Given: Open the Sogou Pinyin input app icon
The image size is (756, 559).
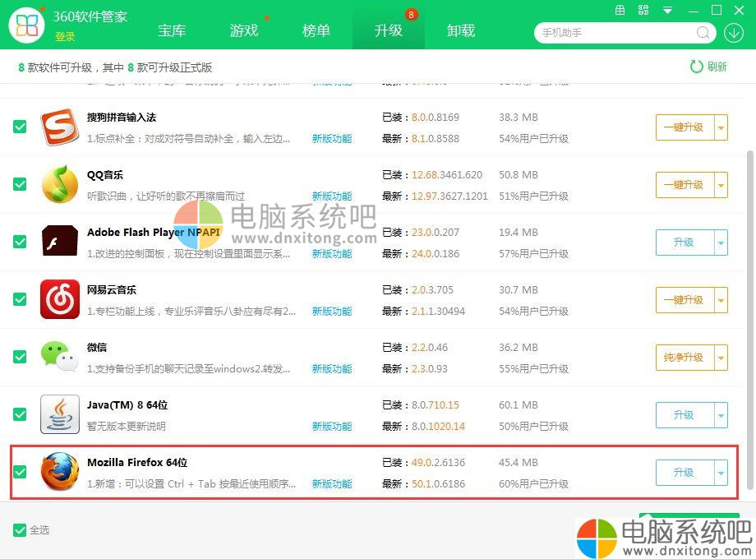Looking at the screenshot, I should pos(60,127).
